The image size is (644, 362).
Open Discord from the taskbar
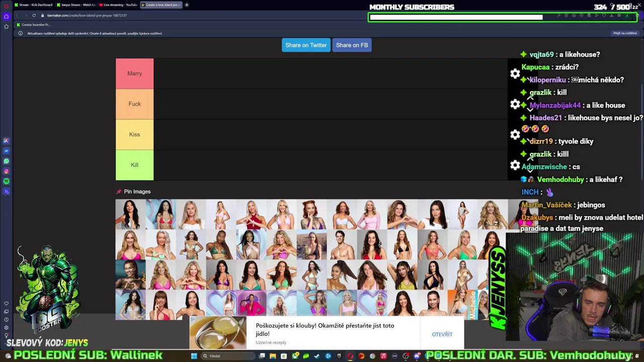tap(417, 356)
